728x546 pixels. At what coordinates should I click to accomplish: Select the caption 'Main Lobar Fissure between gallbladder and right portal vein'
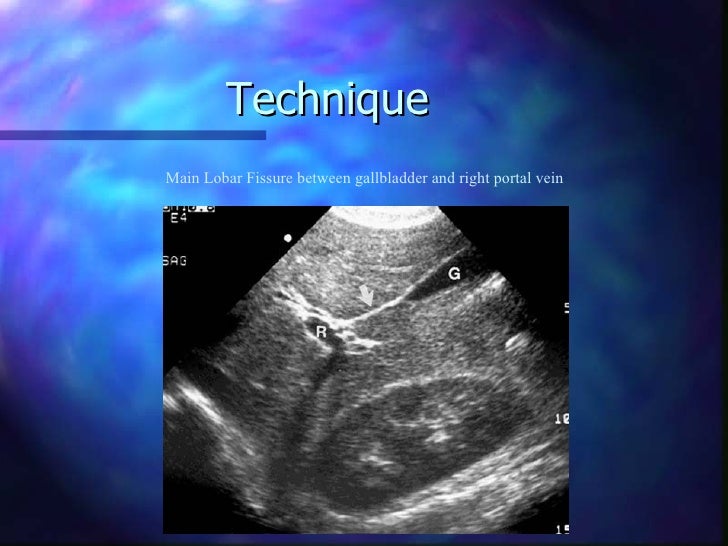pos(364,178)
